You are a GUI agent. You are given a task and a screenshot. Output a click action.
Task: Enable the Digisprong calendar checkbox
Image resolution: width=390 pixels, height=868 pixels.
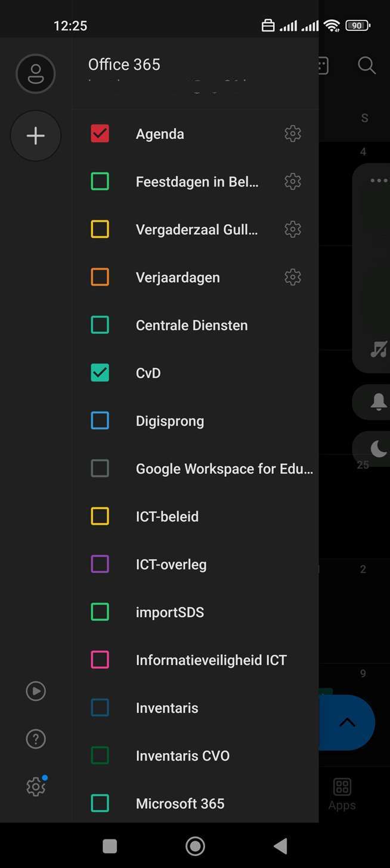pos(100,420)
